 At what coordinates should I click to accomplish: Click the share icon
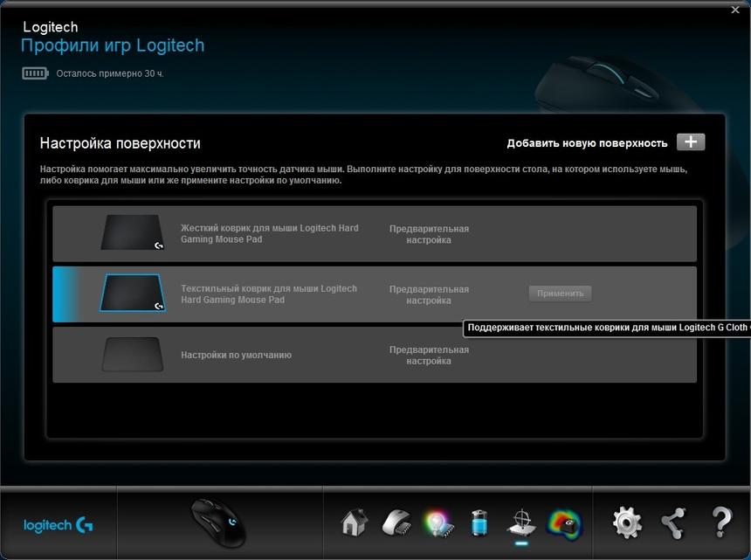[672, 523]
